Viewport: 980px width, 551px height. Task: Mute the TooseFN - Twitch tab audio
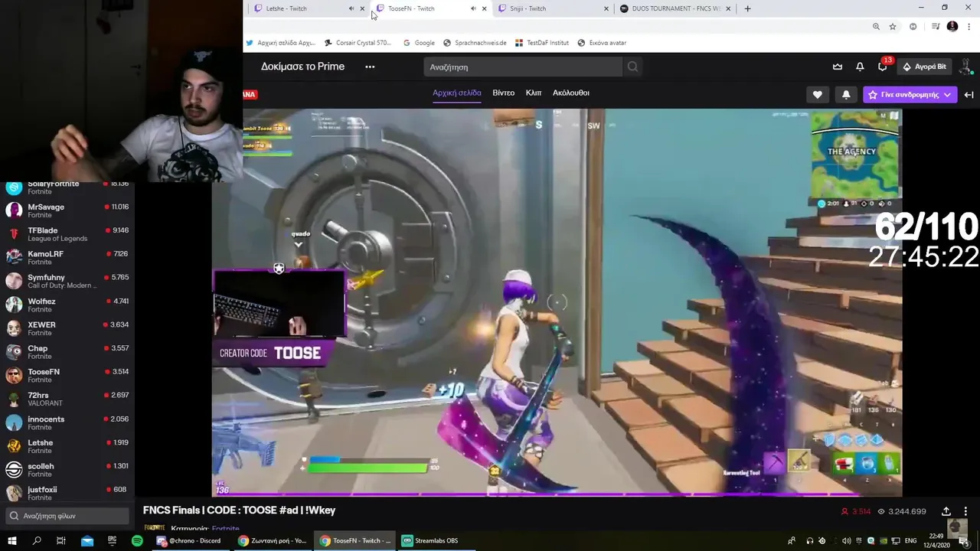click(473, 8)
